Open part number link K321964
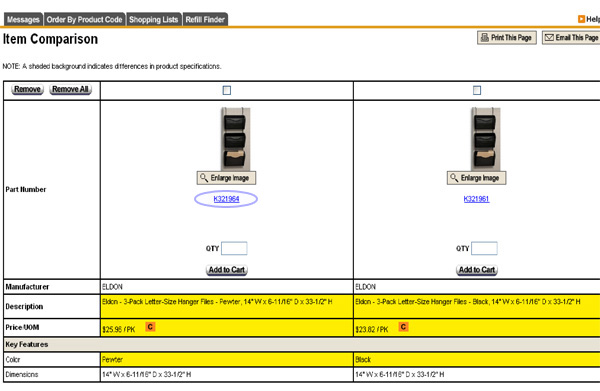The height and width of the screenshot is (391, 600). (x=226, y=199)
